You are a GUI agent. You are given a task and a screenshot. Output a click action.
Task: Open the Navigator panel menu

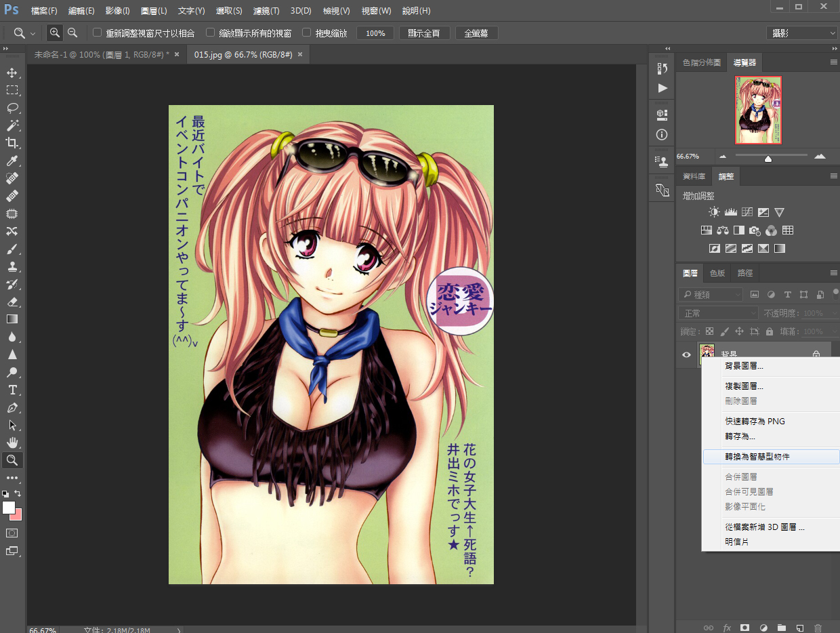pyautogui.click(x=834, y=62)
